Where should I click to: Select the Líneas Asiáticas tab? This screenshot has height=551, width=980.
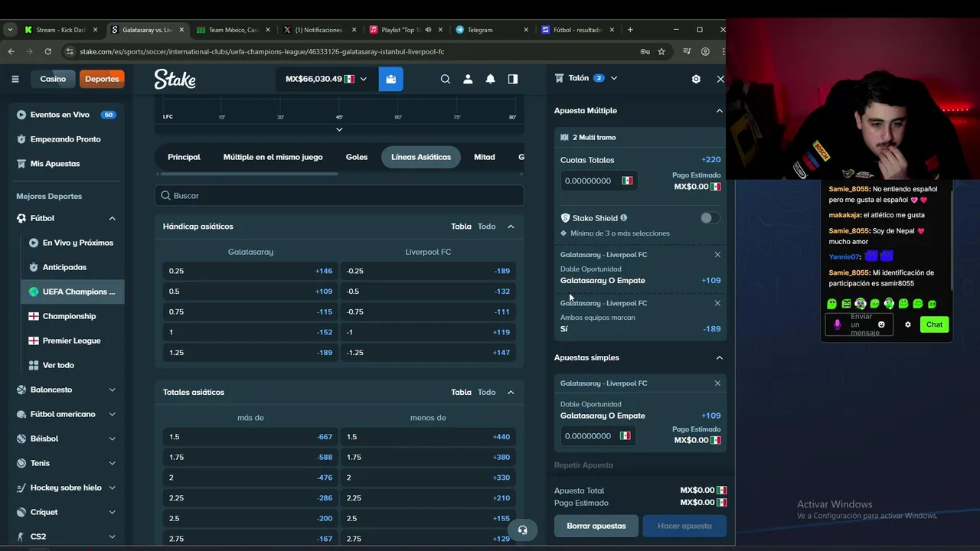(x=421, y=157)
